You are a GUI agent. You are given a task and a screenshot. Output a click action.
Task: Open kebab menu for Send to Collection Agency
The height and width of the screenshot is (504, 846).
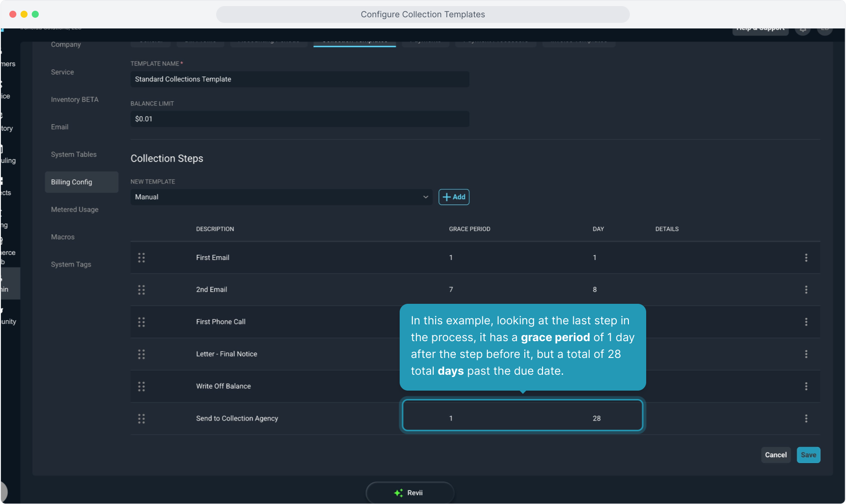pyautogui.click(x=806, y=419)
